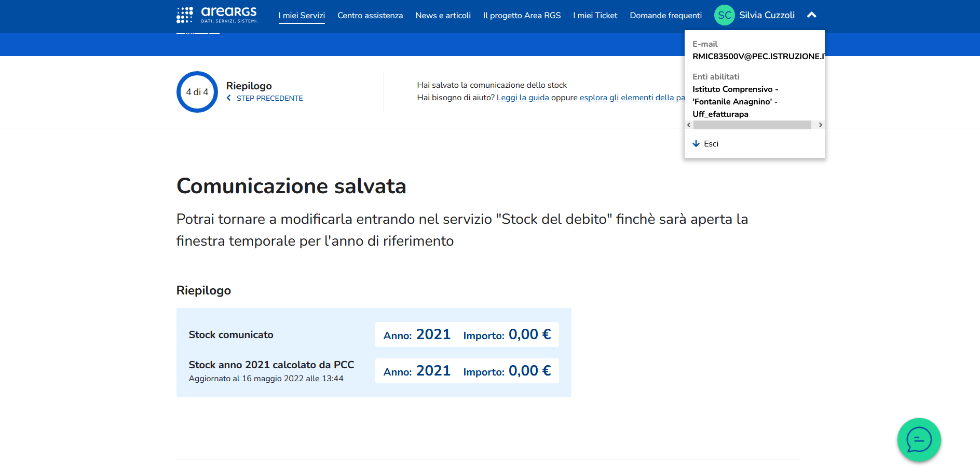The width and height of the screenshot is (980, 469).
Task: Open the I miei Servizi menu item
Action: coord(302,16)
